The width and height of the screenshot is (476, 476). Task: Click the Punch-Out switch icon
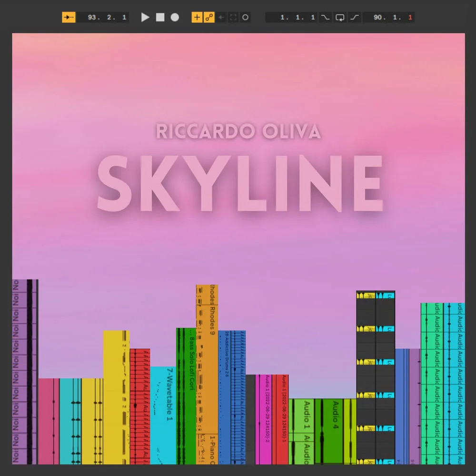point(355,17)
